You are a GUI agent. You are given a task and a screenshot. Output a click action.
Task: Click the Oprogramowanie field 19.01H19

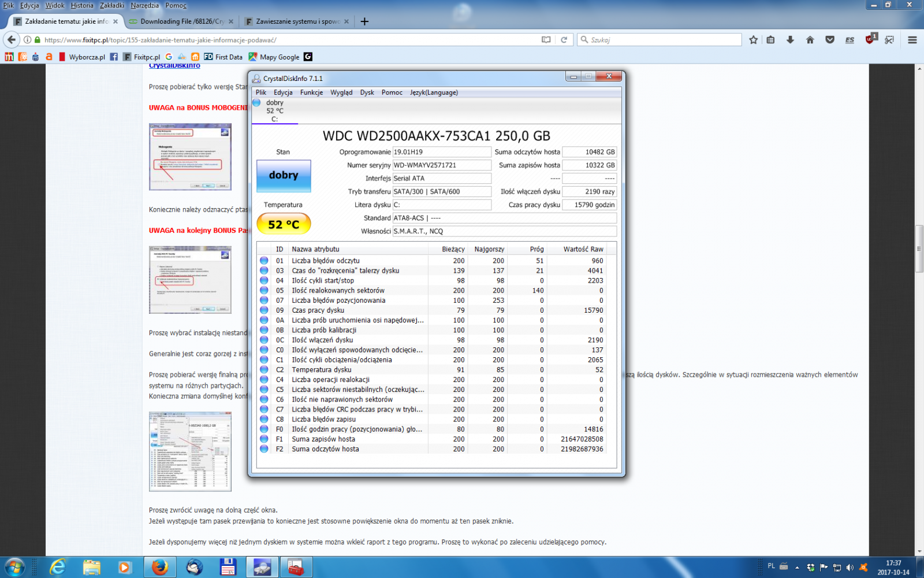tap(442, 152)
